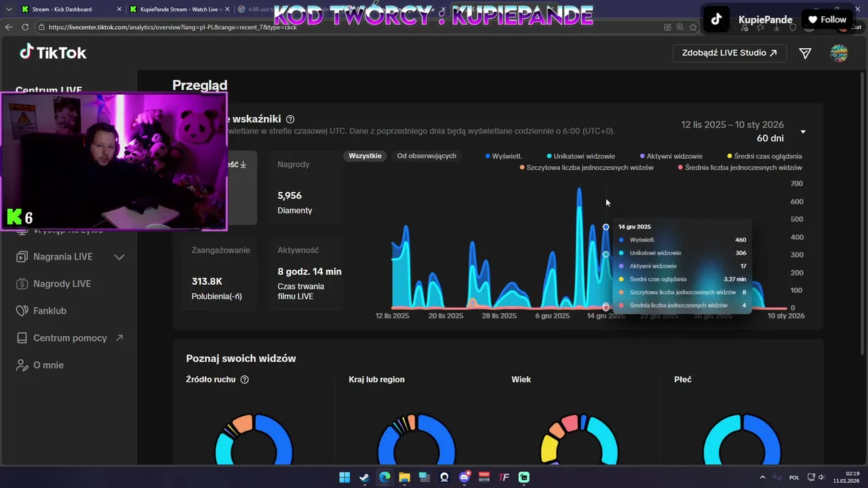This screenshot has height=488, width=868.
Task: Open the inbox paper-plane icon
Action: pyautogui.click(x=805, y=53)
